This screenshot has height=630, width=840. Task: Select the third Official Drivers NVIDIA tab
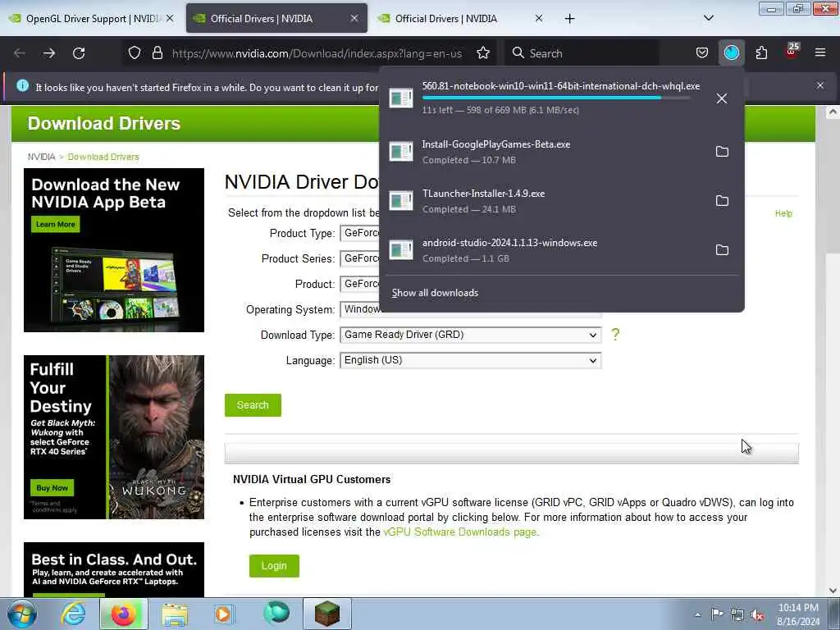[x=461, y=19]
